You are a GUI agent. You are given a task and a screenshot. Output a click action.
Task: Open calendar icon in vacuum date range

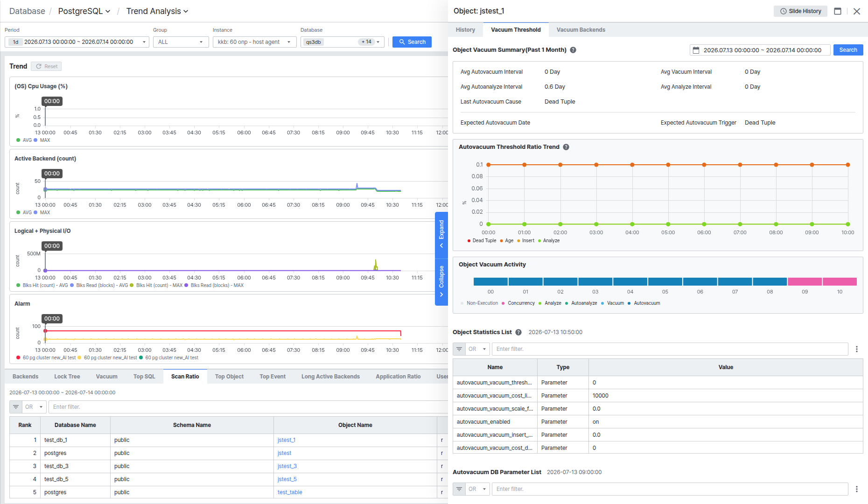coord(696,50)
